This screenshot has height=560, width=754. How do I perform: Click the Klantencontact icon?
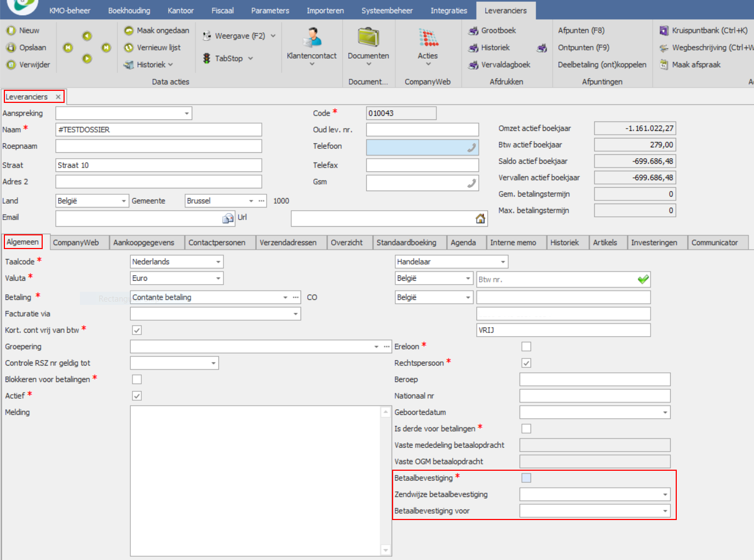coord(312,38)
